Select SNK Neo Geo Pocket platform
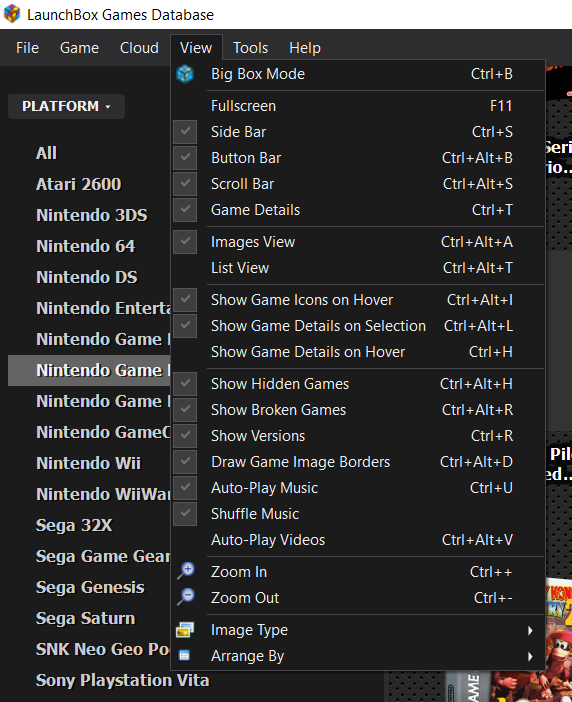 pyautogui.click(x=103, y=649)
